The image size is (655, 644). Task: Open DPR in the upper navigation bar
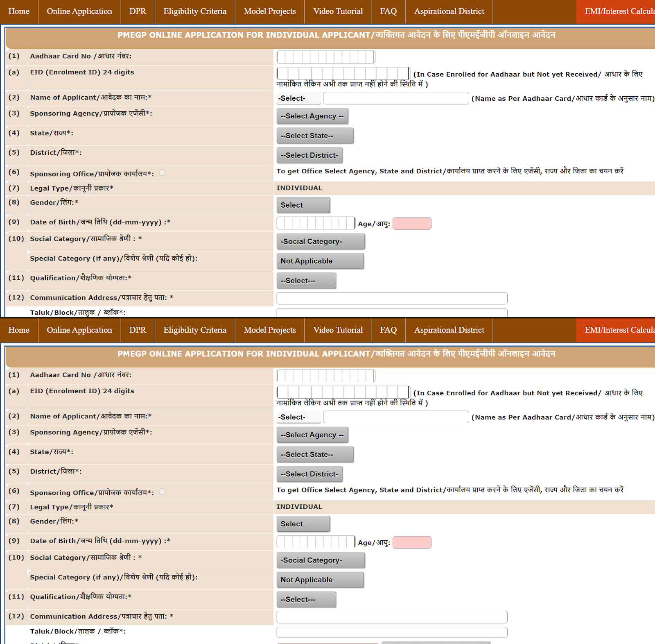[x=138, y=11]
